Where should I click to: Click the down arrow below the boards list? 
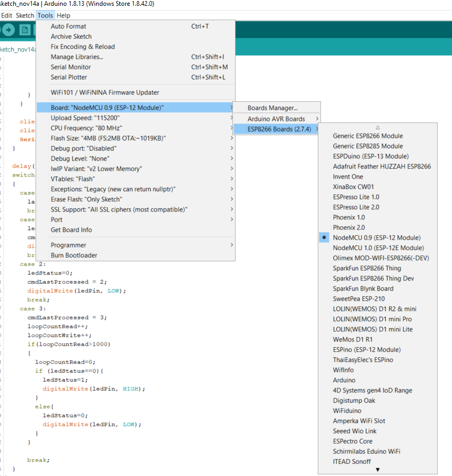tap(378, 470)
